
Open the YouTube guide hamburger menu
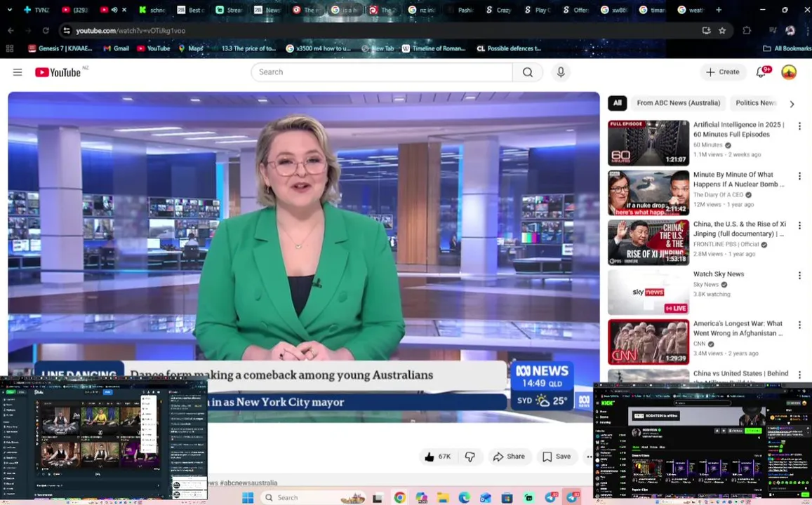click(18, 72)
